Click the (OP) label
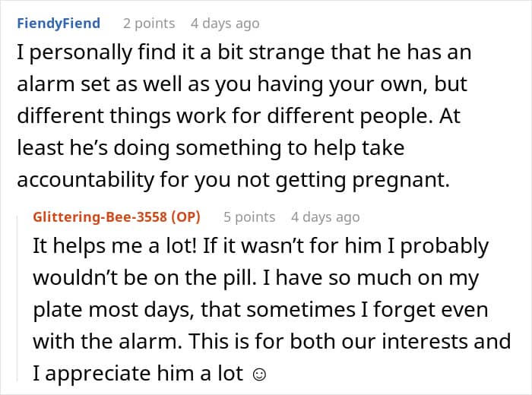This screenshot has height=395, width=532. coord(183,216)
